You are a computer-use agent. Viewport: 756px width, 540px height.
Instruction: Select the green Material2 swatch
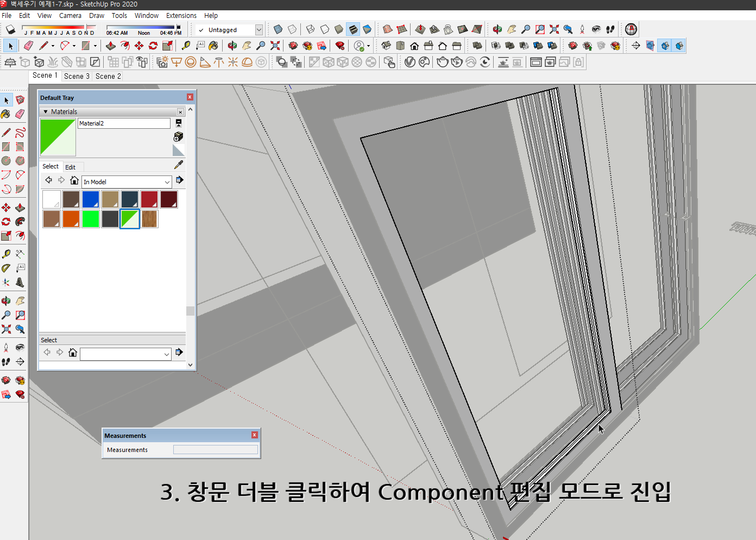click(130, 219)
